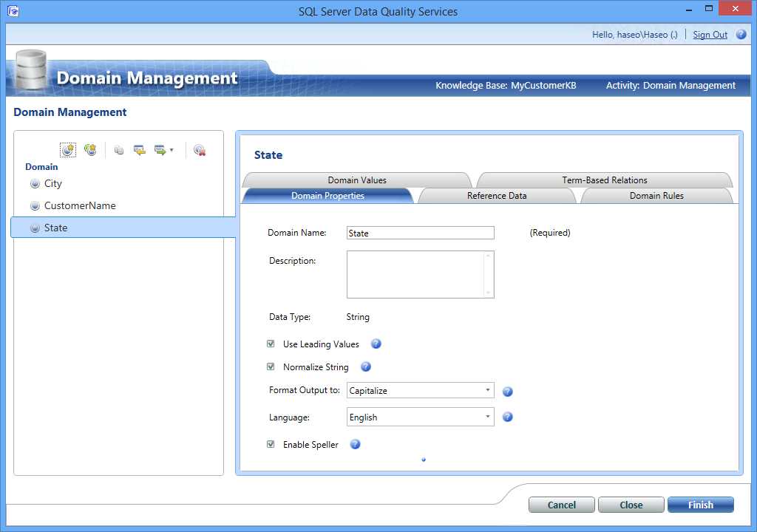Click the Hello, haseo\Haseo user text
The height and width of the screenshot is (532, 757).
click(x=635, y=35)
